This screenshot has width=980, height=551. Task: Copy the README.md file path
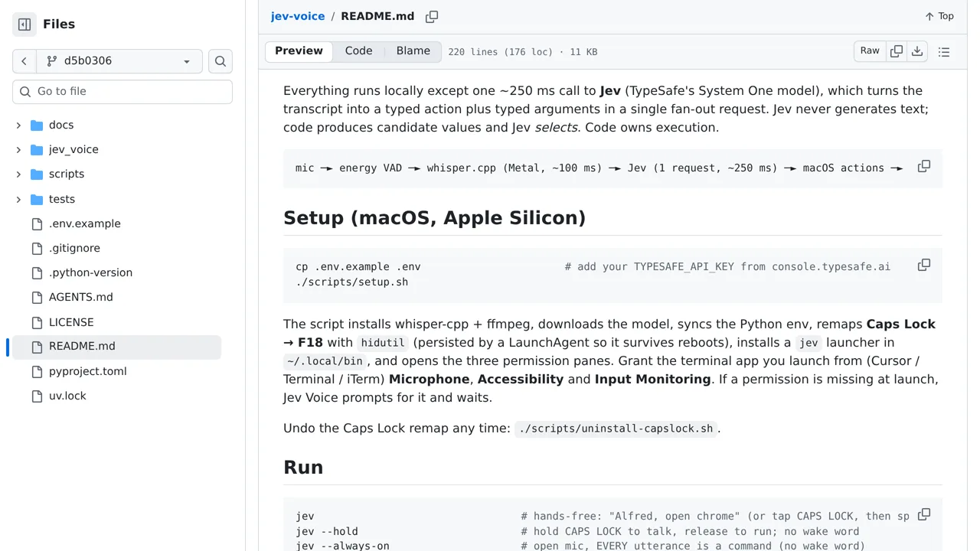coord(432,16)
